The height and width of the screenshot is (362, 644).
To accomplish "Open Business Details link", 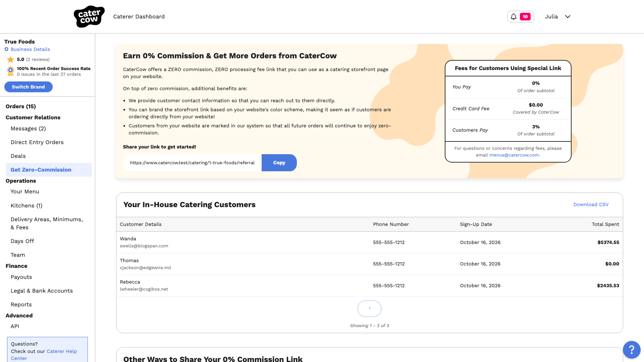I will point(30,49).
